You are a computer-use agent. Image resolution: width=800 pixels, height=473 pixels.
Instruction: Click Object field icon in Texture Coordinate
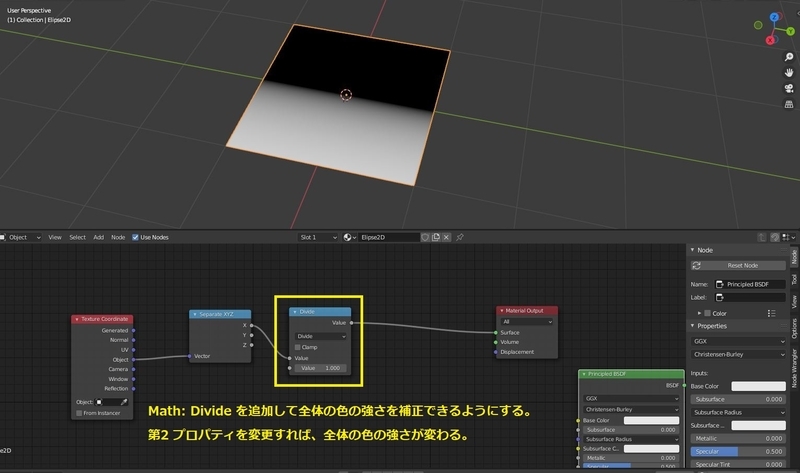(x=99, y=402)
